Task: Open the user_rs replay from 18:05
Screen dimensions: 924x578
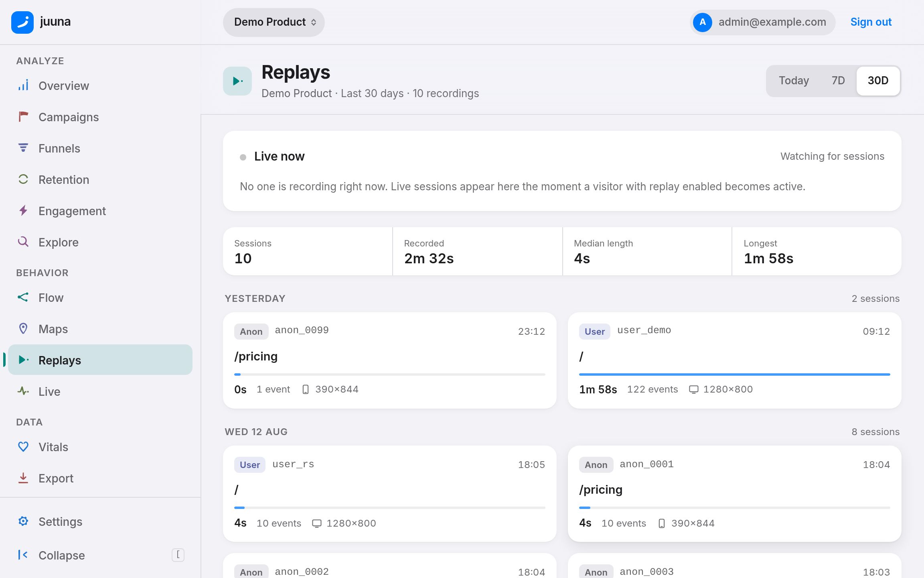Action: click(x=390, y=494)
